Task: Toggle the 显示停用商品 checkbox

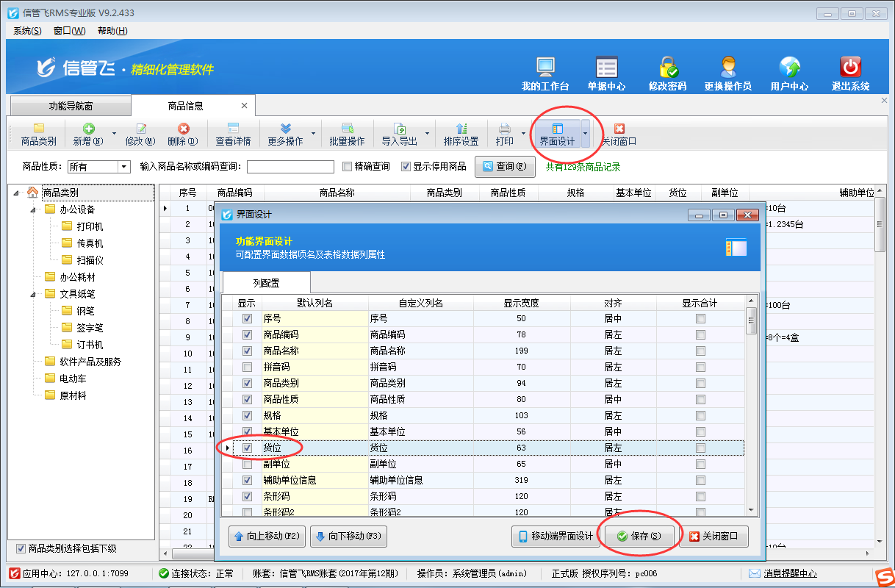Action: tap(406, 166)
